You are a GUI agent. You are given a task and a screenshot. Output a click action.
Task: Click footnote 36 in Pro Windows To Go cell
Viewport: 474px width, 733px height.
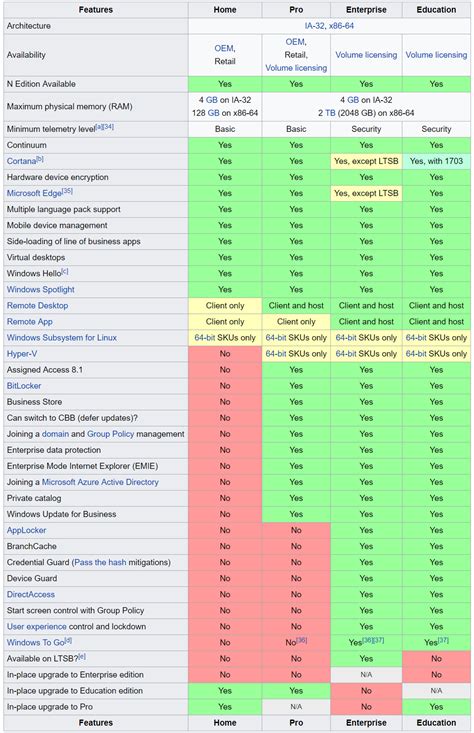tap(302, 640)
